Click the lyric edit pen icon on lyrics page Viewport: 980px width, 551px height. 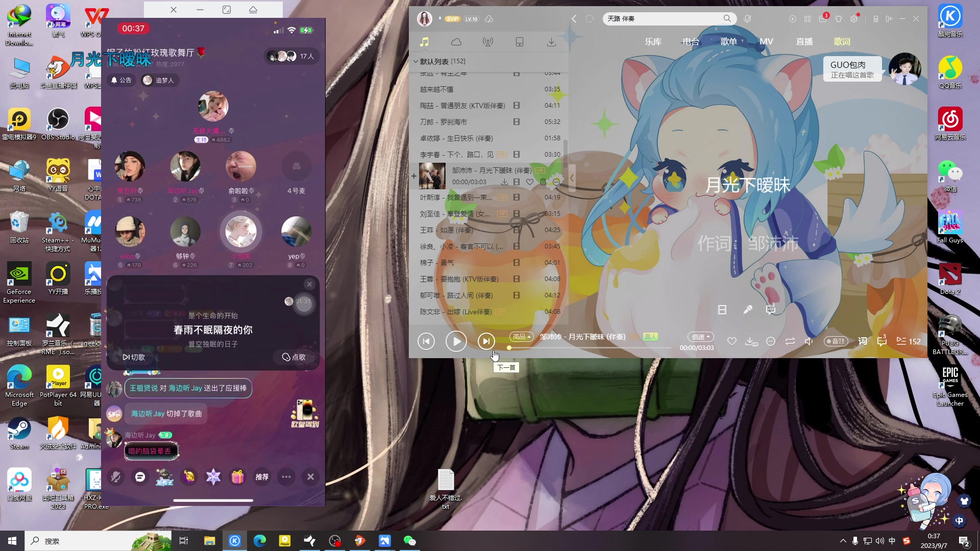(x=748, y=309)
